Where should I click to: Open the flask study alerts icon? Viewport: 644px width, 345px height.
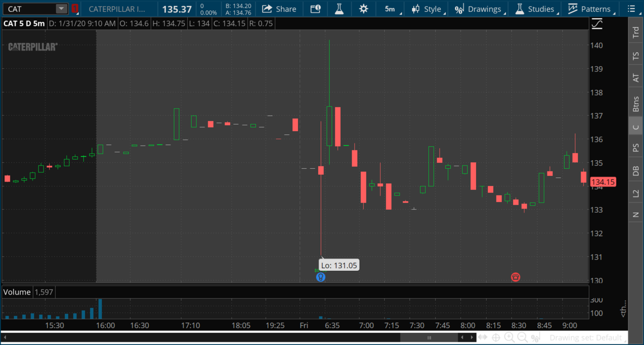[339, 9]
